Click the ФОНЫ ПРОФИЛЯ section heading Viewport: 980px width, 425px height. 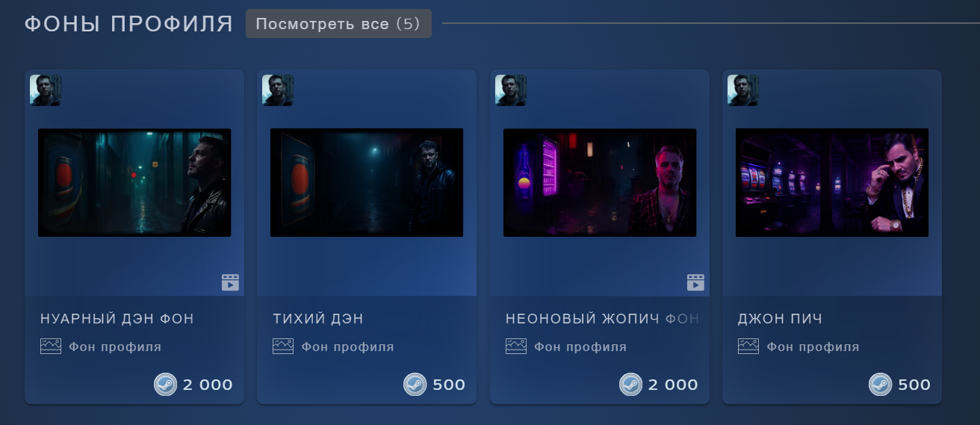[129, 24]
